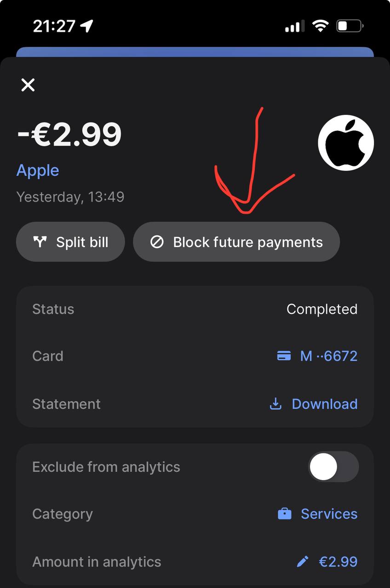Toggle Exclude from analytics switch
Screen dimensions: 390x588
point(333,467)
